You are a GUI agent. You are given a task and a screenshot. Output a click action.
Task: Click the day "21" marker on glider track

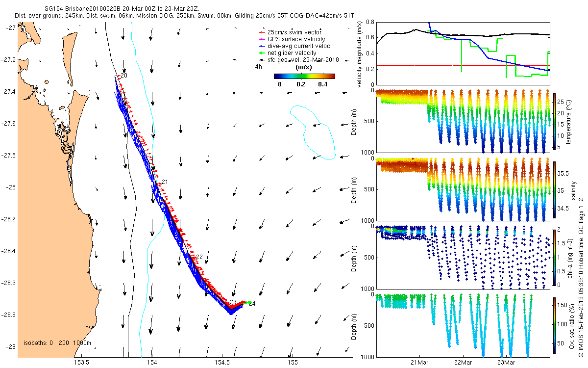165,182
